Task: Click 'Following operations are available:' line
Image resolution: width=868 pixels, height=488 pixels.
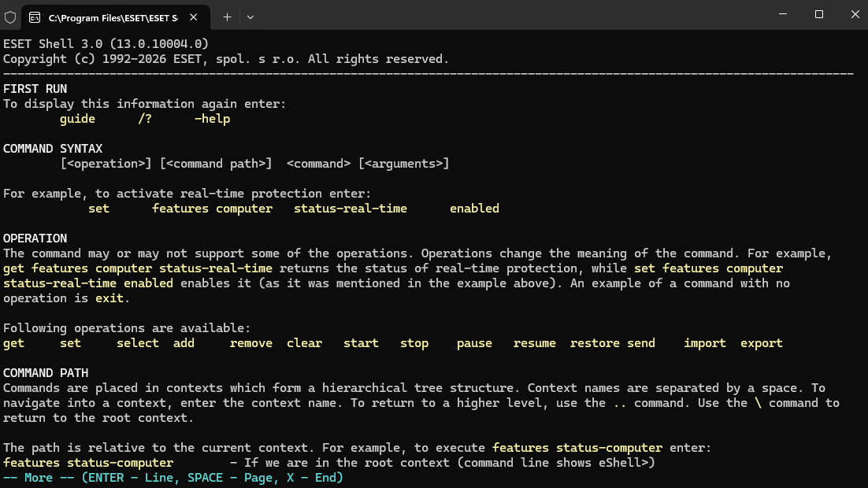Action: (x=127, y=327)
